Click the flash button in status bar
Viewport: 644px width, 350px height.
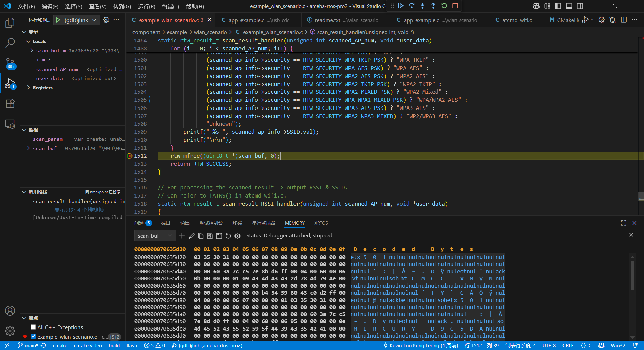[132, 346]
